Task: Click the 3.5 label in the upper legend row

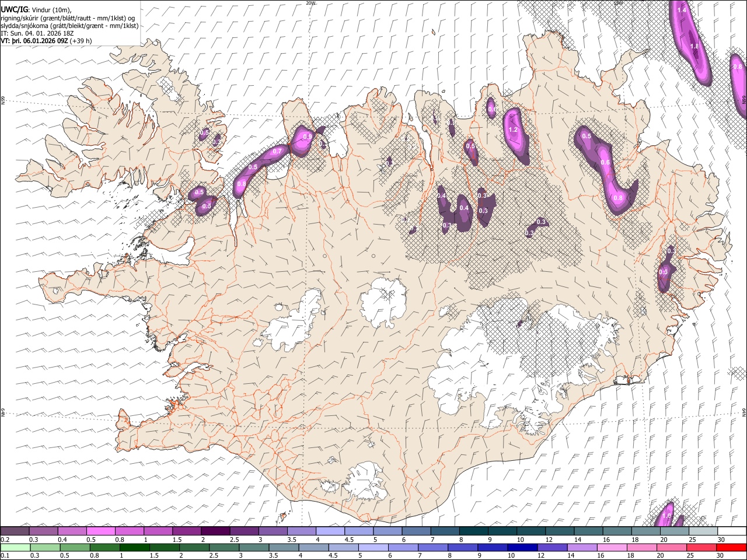Action: tap(291, 540)
